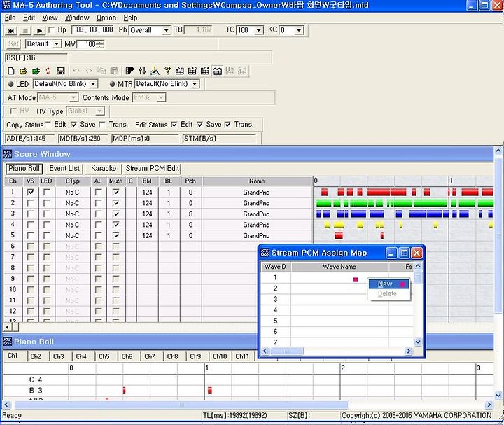Open the black flag tool icon
The width and height of the screenshot is (504, 425).
[x=129, y=71]
